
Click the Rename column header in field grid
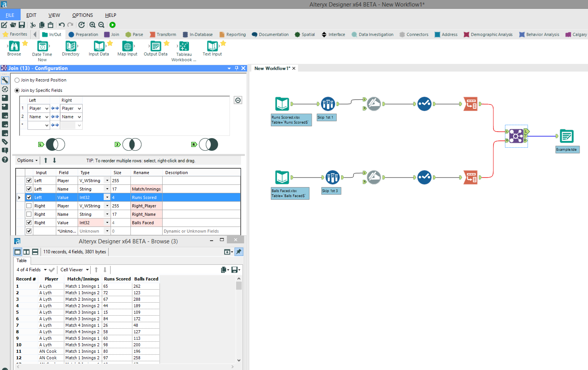(147, 172)
